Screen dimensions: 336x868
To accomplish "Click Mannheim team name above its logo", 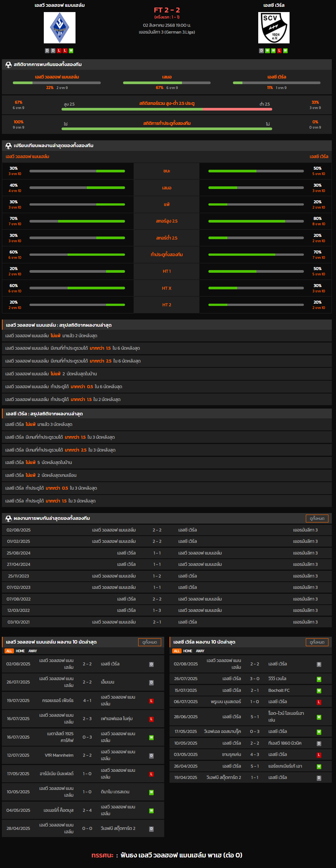I will point(60,5).
